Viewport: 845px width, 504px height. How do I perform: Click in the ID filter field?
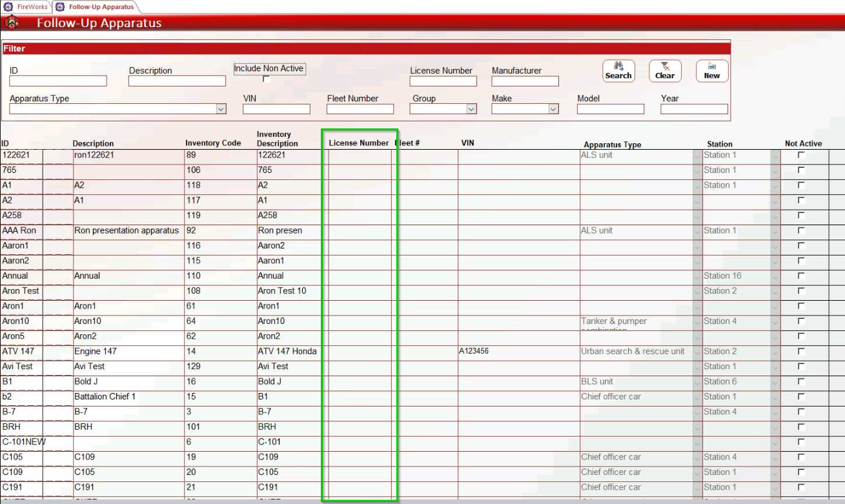point(58,81)
